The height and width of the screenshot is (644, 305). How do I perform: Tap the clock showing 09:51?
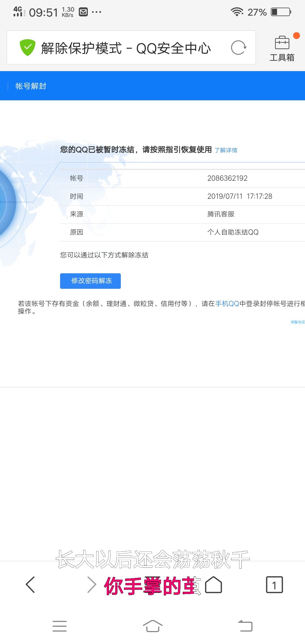coord(43,12)
